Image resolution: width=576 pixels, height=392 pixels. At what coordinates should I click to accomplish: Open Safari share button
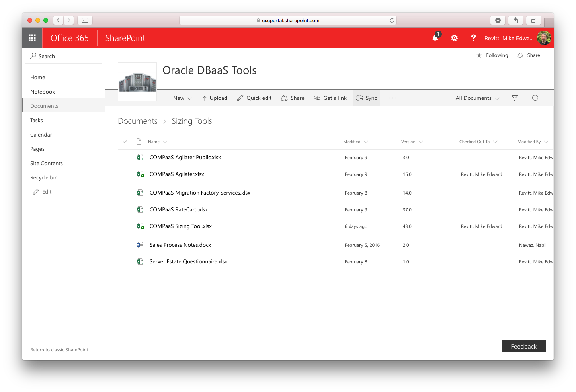pos(515,20)
